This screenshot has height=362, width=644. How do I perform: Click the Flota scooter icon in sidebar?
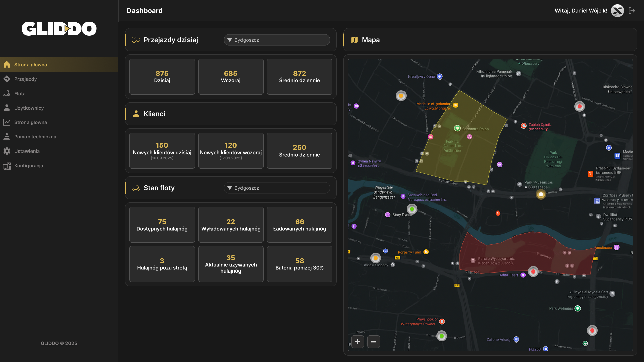[7, 94]
